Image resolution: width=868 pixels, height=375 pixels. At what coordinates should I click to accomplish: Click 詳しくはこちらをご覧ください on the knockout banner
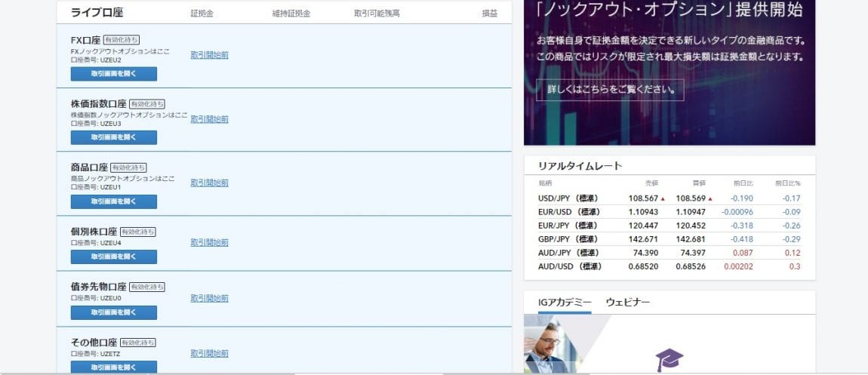pyautogui.click(x=610, y=90)
